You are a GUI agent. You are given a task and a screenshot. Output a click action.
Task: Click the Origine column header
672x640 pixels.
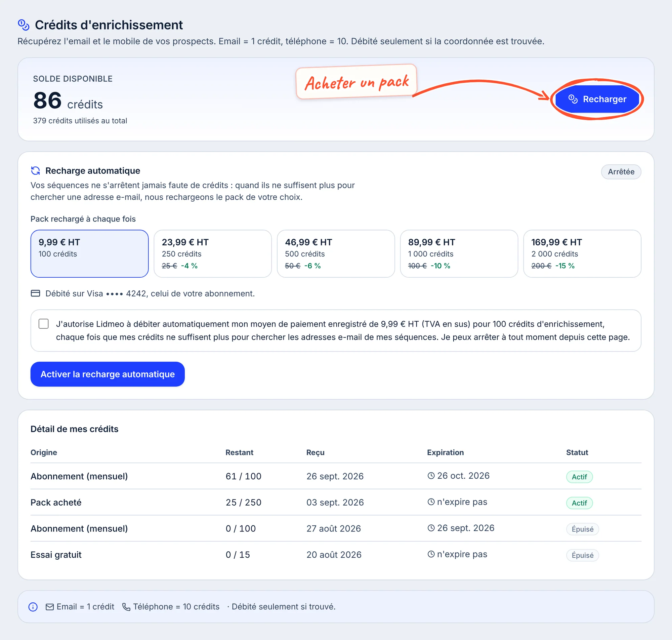pos(44,452)
